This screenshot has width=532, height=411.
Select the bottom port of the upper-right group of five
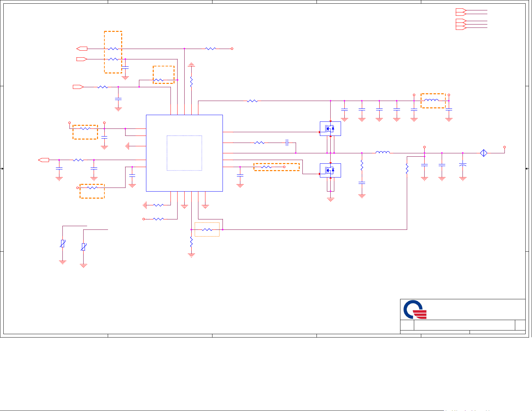tap(461, 28)
